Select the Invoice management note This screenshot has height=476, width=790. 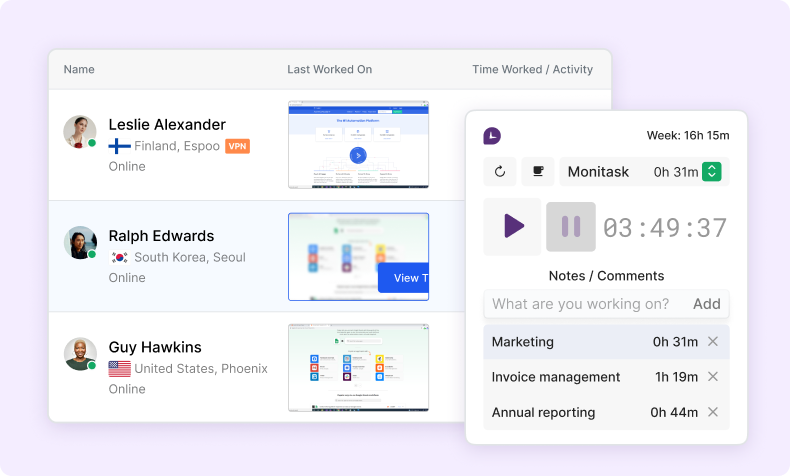pos(606,377)
